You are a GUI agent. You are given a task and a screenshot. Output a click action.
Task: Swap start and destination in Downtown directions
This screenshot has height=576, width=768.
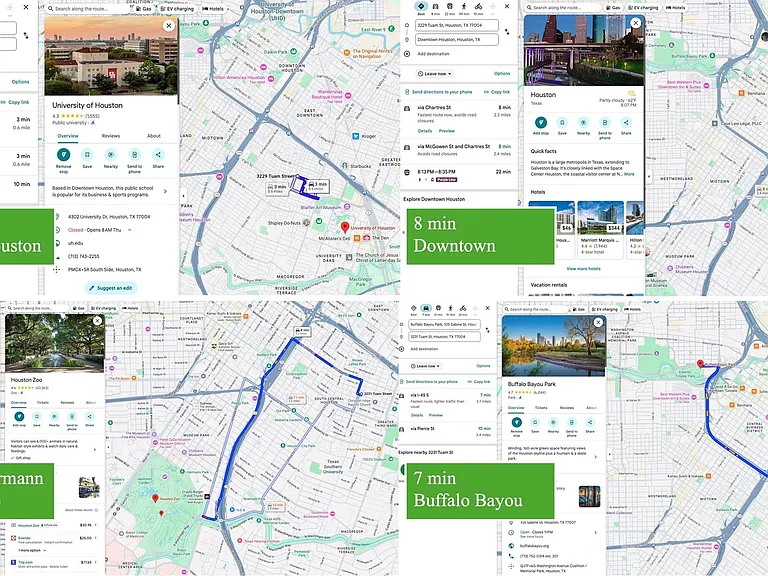tap(507, 32)
